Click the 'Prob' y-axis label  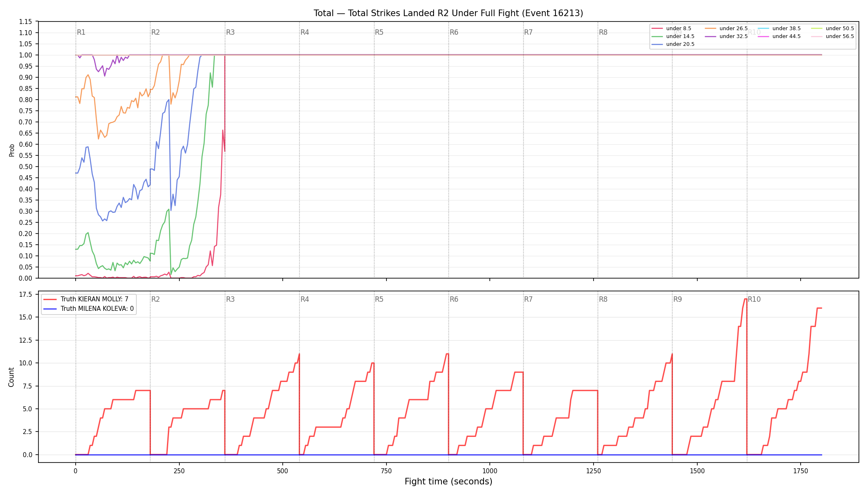12,150
